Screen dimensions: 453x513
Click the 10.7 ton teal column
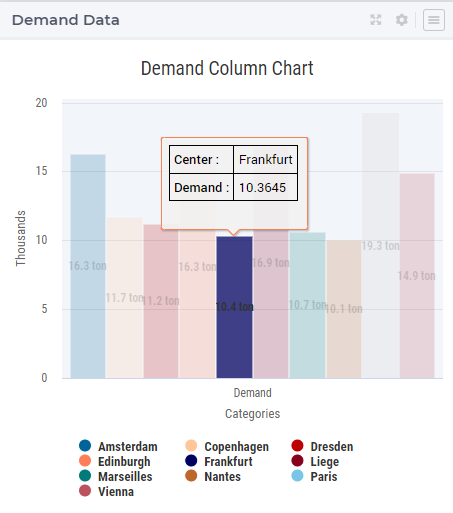307,305
